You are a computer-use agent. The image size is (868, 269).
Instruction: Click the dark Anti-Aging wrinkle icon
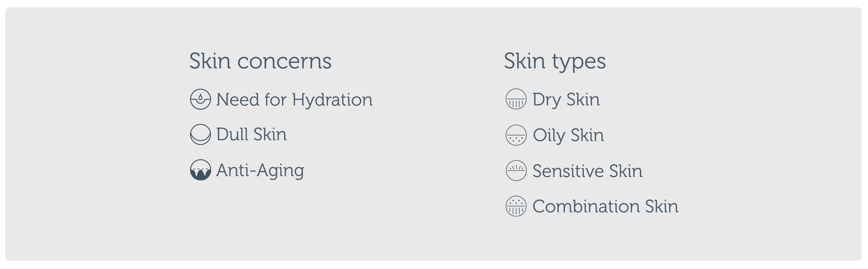click(200, 170)
